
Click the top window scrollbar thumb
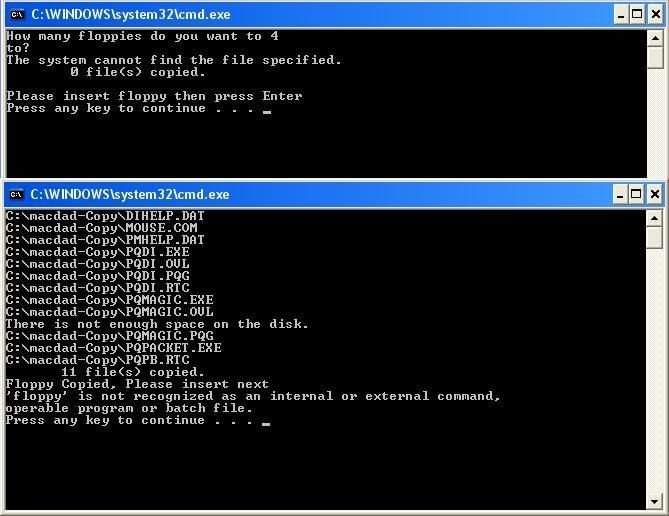click(x=655, y=57)
